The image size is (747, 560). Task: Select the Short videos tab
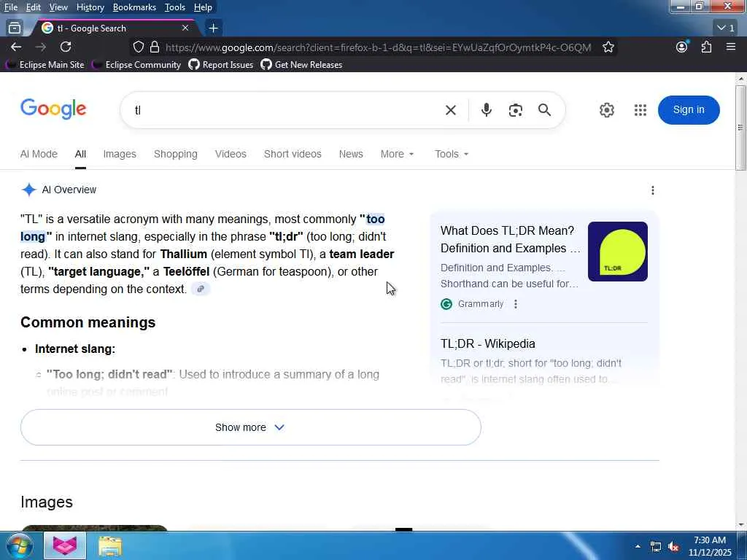coord(293,154)
